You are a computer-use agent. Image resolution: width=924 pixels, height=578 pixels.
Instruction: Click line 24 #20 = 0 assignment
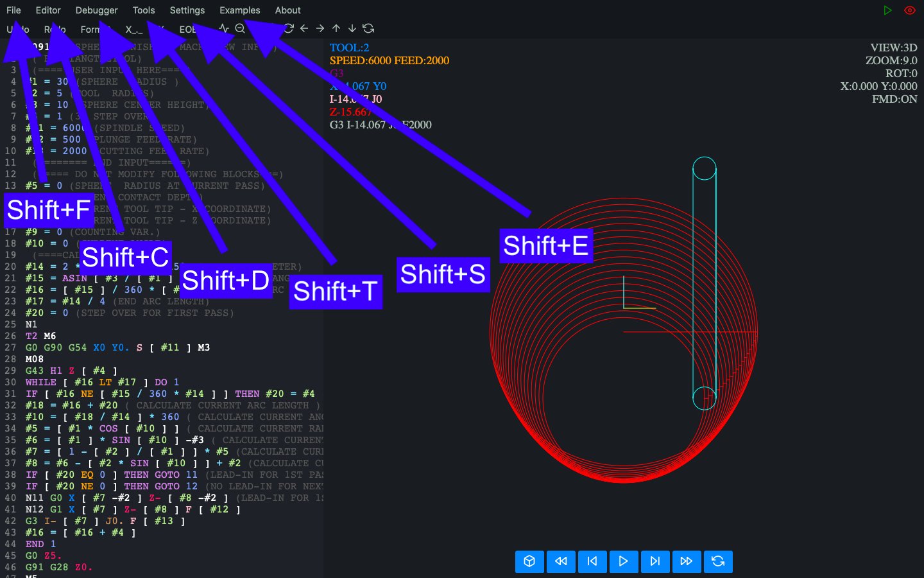(47, 313)
